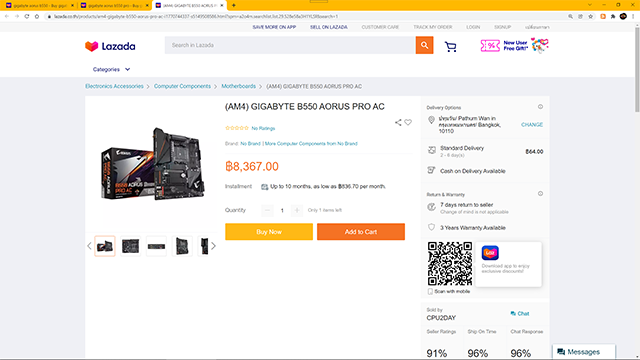Click the Lazada logo
Viewport: 640px width, 360px height.
(110, 46)
